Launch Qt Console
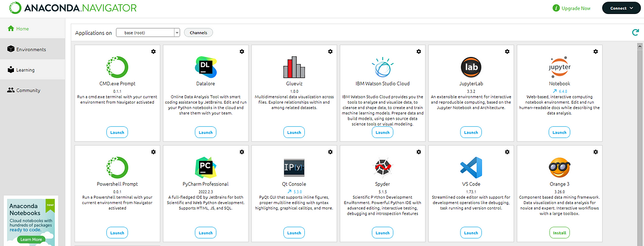The width and height of the screenshot is (644, 246). 294,233
